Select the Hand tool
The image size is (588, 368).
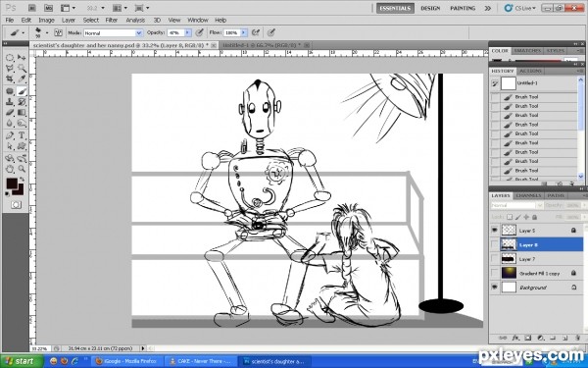click(x=10, y=169)
